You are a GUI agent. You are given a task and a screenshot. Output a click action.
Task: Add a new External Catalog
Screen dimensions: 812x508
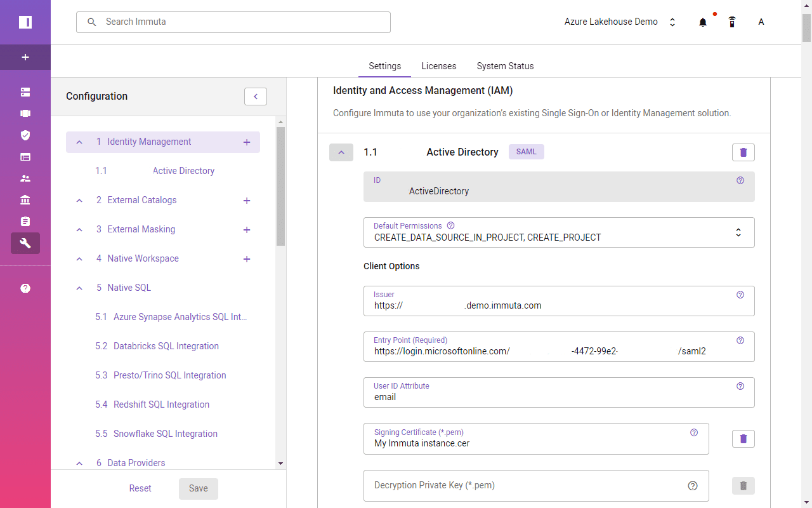click(247, 201)
